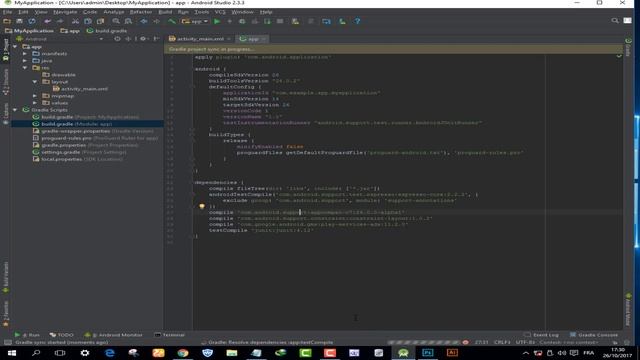Click the Copy toolbar icon

click(88, 21)
